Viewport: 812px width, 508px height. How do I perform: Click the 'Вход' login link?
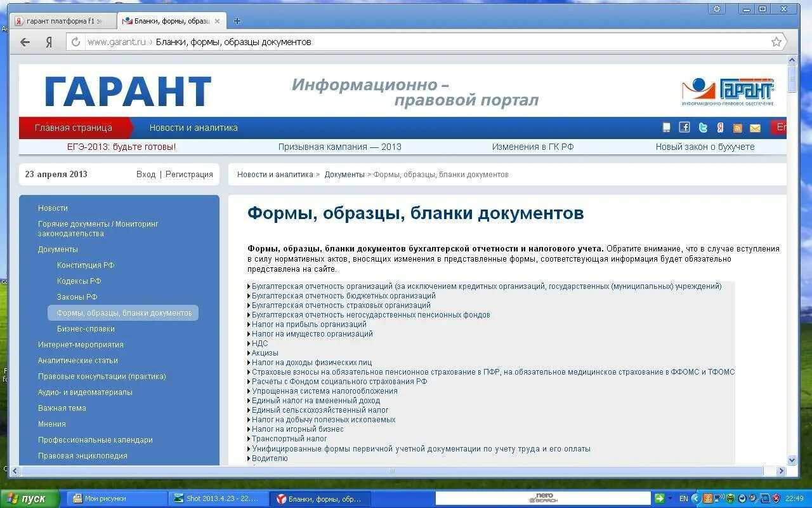pyautogui.click(x=145, y=174)
